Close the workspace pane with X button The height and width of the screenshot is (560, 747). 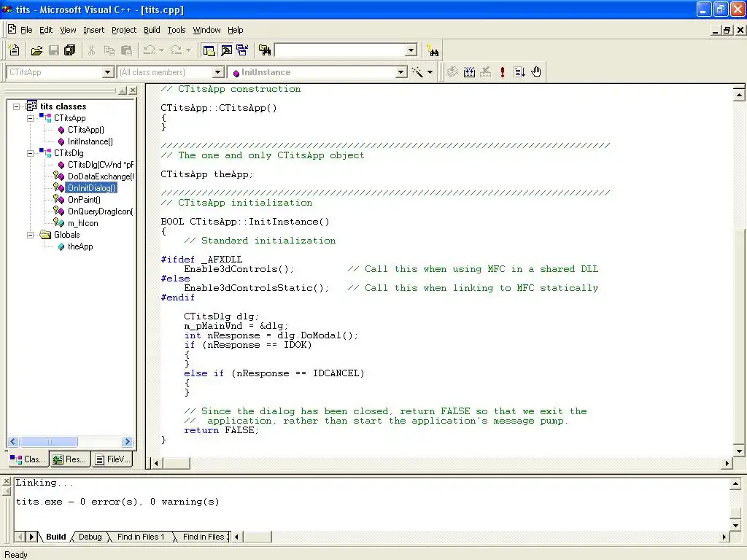click(x=133, y=90)
